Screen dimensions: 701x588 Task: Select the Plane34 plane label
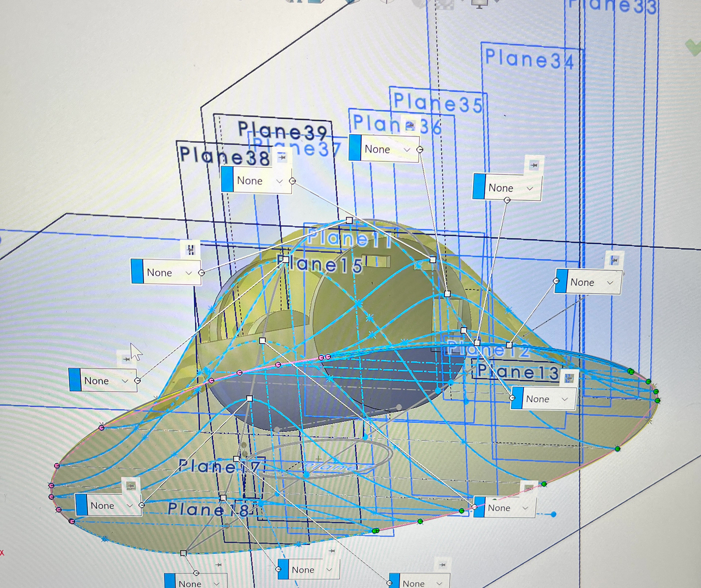tap(529, 59)
